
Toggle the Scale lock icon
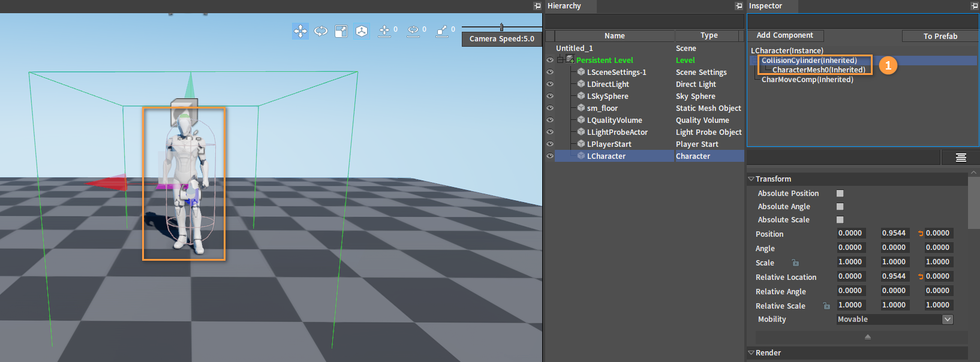pos(795,263)
